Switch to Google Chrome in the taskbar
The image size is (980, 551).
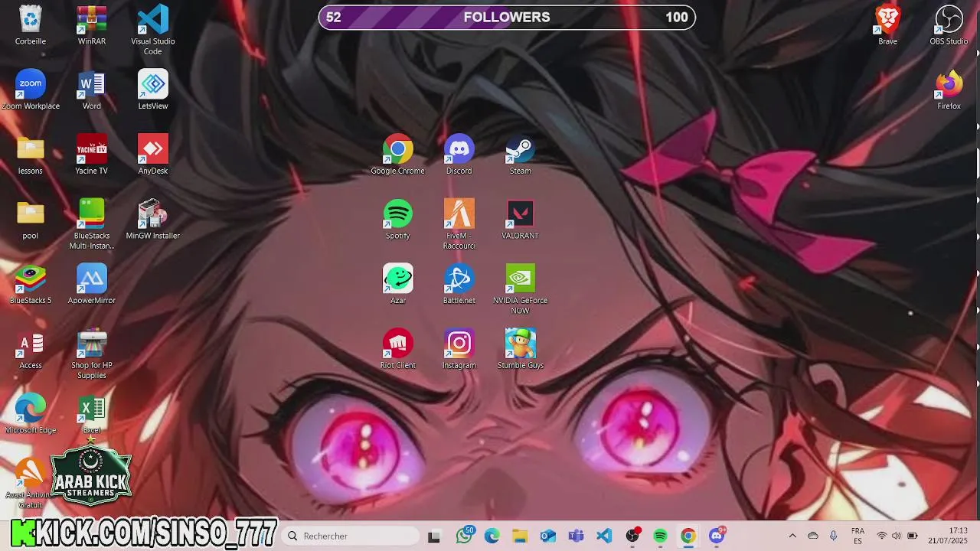tap(688, 536)
